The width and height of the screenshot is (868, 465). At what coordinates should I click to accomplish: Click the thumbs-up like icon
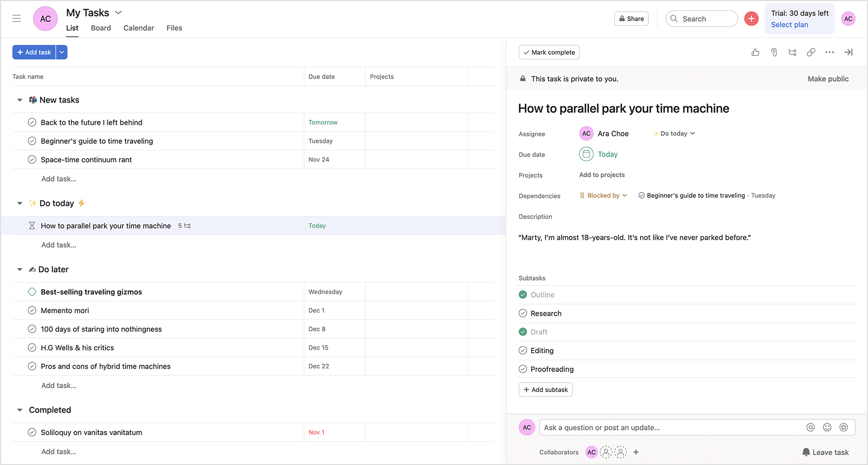pos(755,52)
